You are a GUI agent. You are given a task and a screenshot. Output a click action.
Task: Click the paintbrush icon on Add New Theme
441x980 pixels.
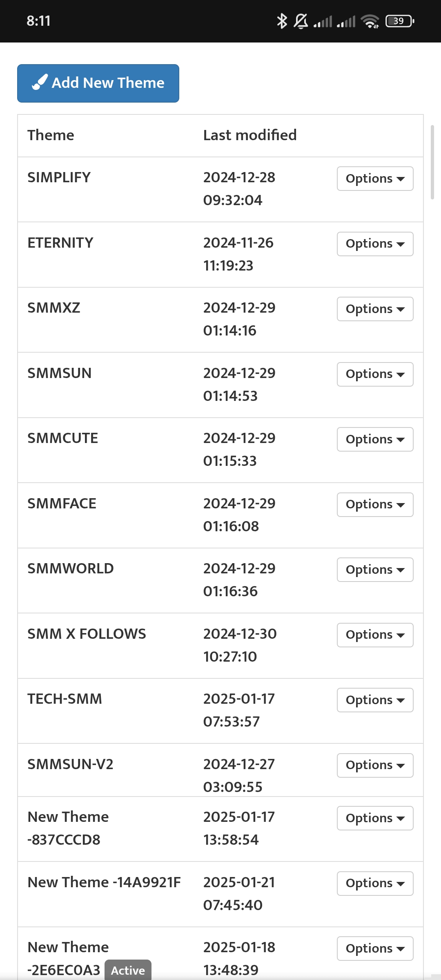(x=40, y=83)
